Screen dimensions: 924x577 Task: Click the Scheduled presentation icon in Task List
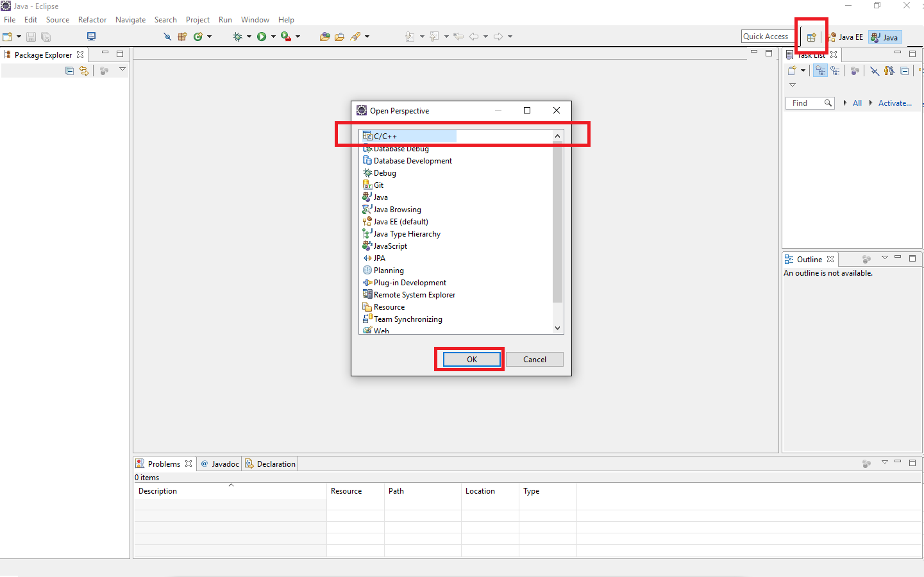click(x=836, y=71)
